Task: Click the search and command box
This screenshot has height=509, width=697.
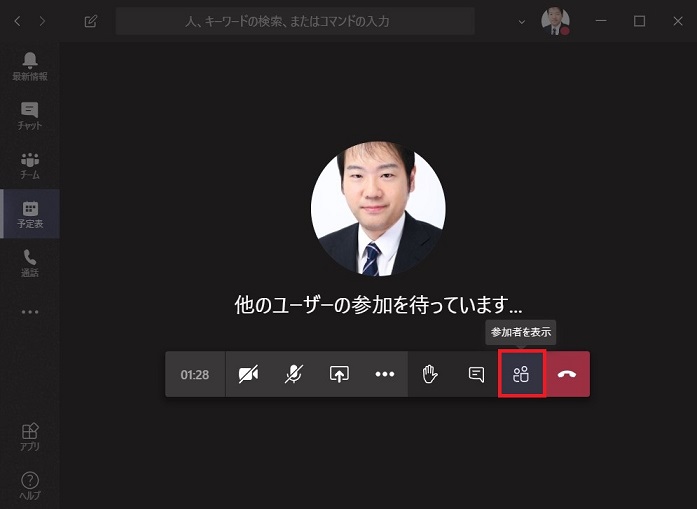Action: pyautogui.click(x=295, y=21)
